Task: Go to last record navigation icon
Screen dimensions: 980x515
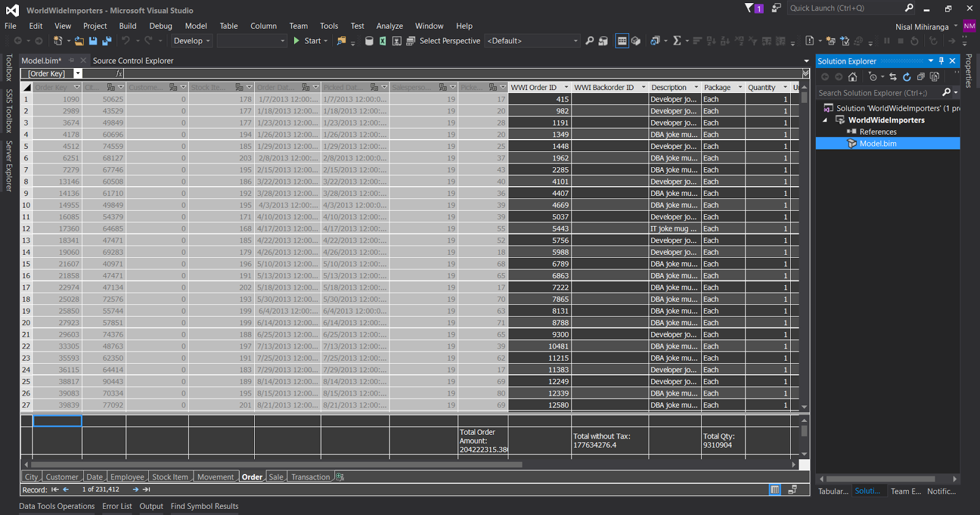Action: [146, 489]
